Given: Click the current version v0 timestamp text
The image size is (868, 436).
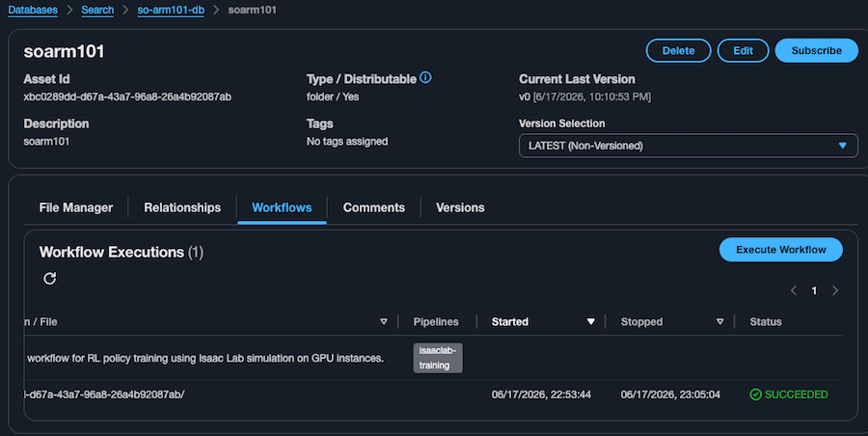Looking at the screenshot, I should click(x=584, y=97).
